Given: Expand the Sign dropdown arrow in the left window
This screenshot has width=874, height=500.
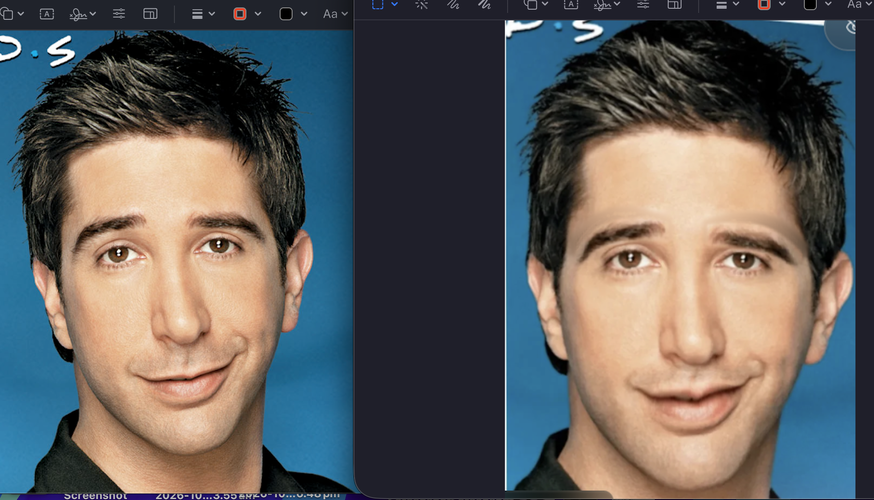Looking at the screenshot, I should click(x=93, y=14).
